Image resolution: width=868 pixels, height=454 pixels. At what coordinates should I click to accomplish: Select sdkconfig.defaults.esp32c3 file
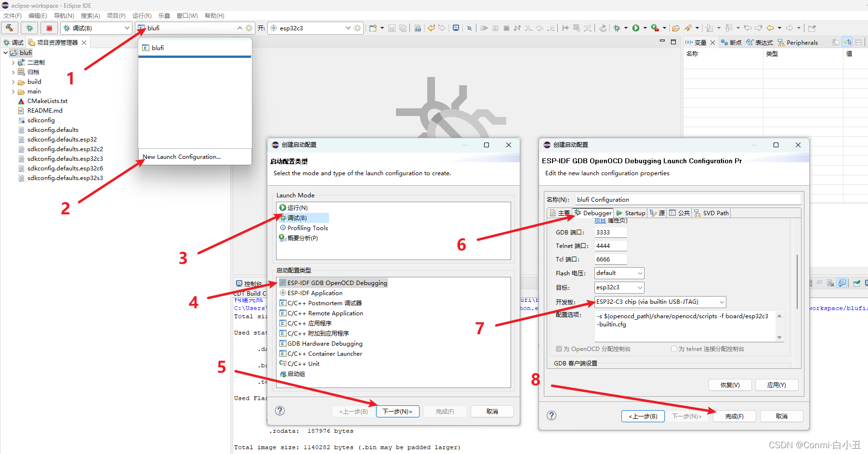coord(65,159)
